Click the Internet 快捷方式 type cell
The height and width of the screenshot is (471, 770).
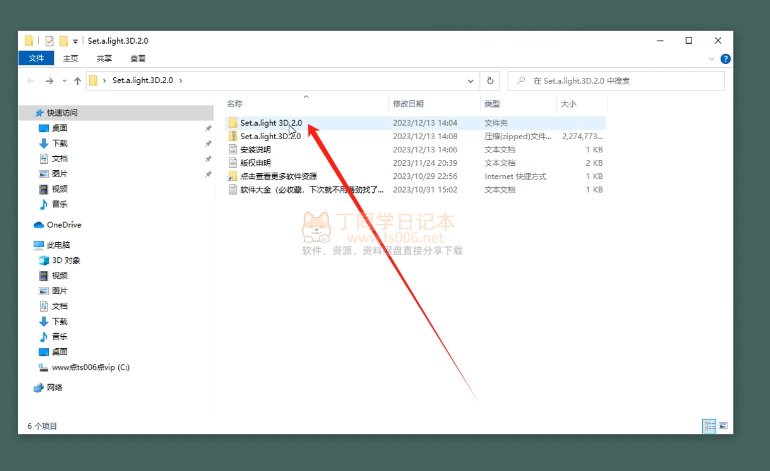(515, 176)
